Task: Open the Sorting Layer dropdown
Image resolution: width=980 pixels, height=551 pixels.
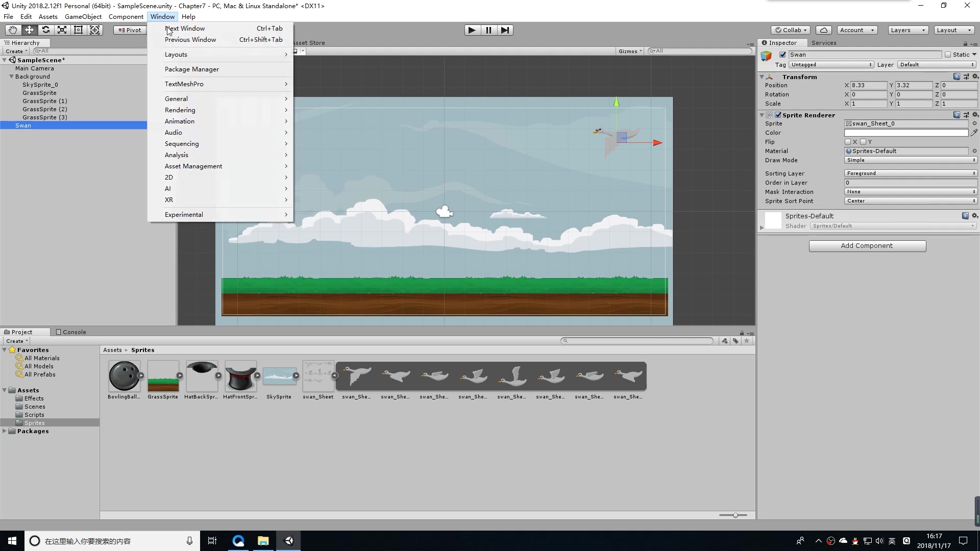Action: 911,173
